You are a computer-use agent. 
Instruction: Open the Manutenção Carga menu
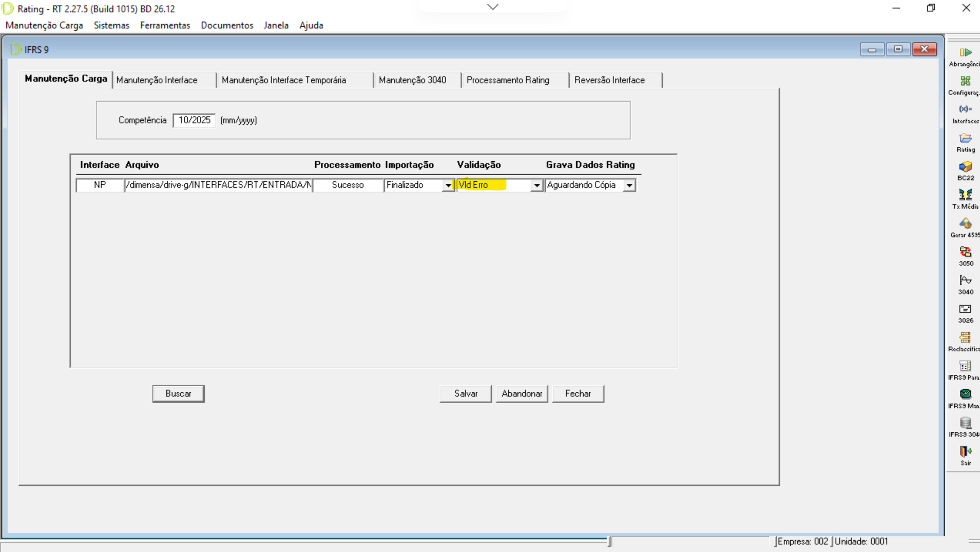pyautogui.click(x=44, y=25)
